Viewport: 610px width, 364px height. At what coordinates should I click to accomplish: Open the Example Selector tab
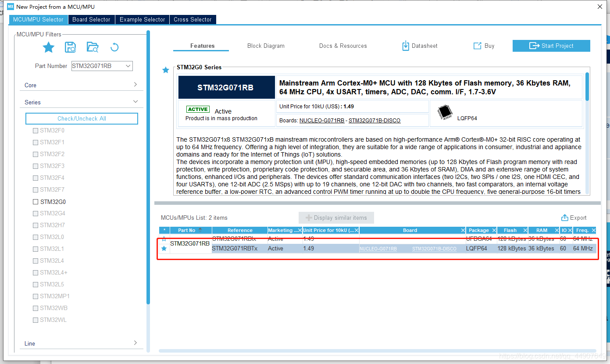[142, 19]
